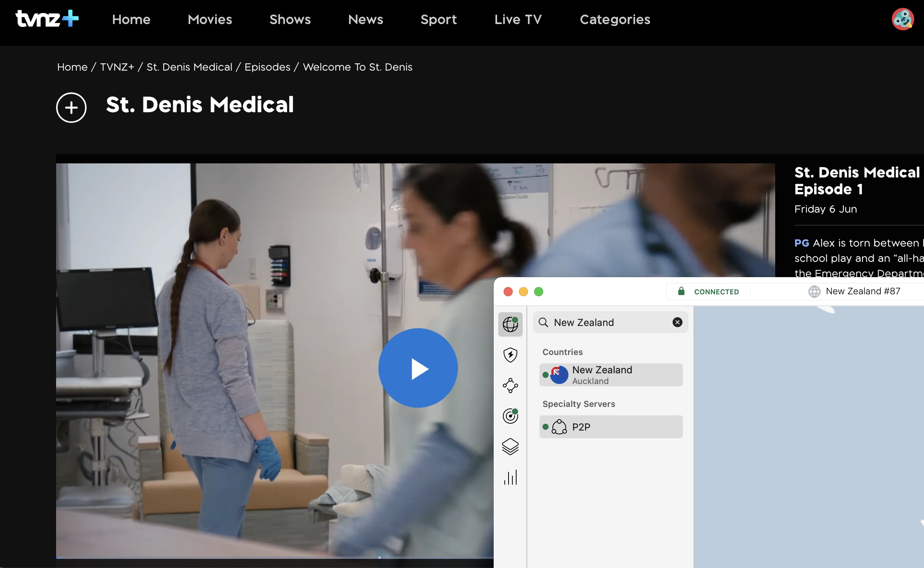Clear the New Zealand search text
924x568 pixels.
[677, 323]
